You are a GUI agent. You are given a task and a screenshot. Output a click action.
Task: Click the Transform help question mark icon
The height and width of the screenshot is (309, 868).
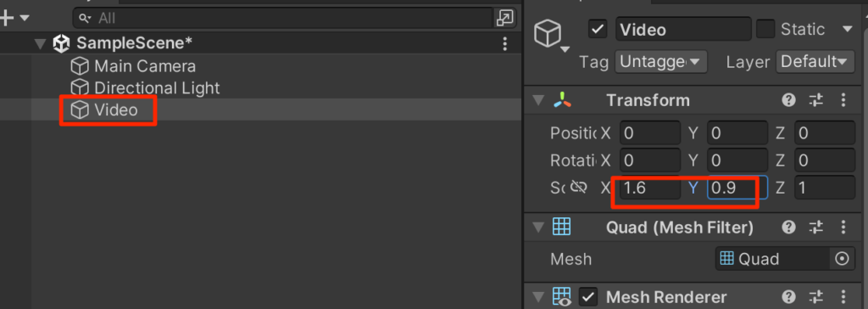pyautogui.click(x=789, y=100)
